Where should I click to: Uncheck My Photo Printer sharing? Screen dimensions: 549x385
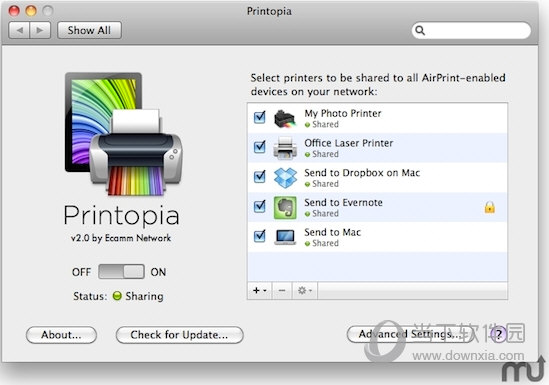259,117
